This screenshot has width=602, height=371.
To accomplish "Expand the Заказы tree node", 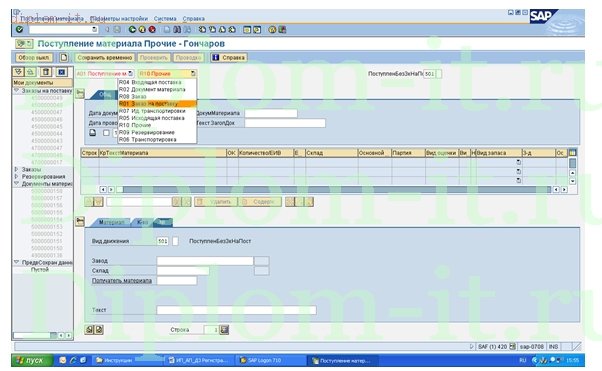I will point(16,169).
